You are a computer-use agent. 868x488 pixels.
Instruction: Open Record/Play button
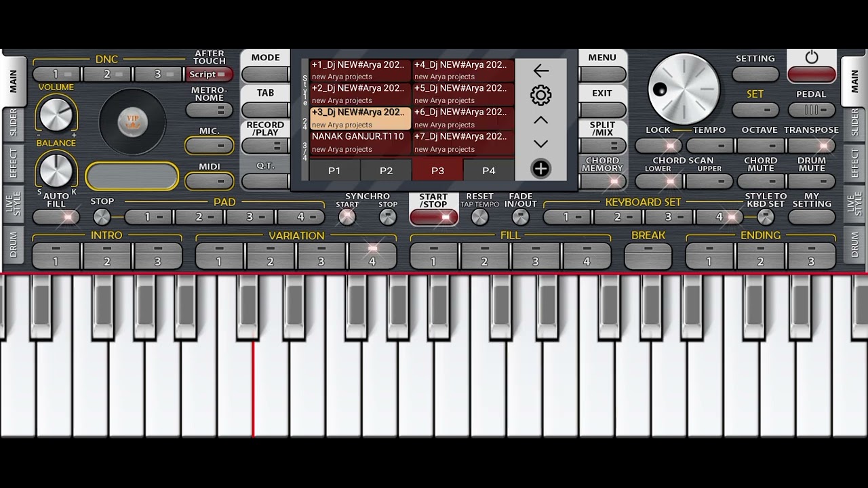265,146
